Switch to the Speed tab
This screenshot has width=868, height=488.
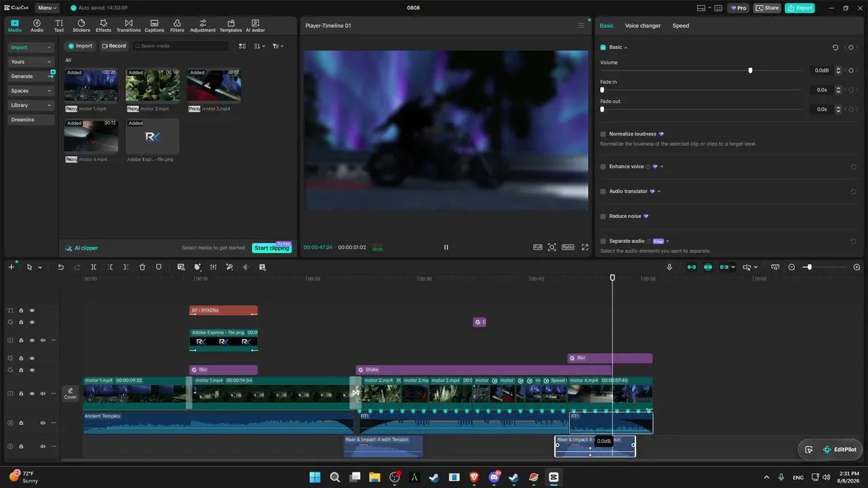point(681,26)
